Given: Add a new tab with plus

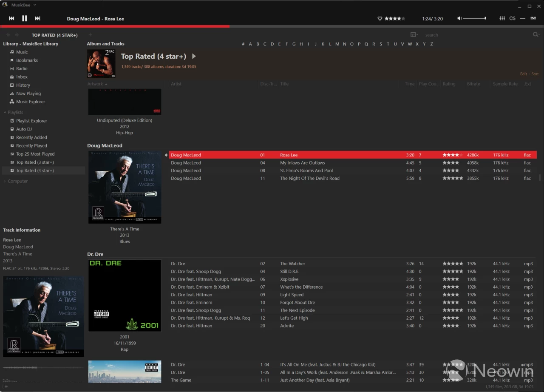Looking at the screenshot, I should tap(90, 35).
